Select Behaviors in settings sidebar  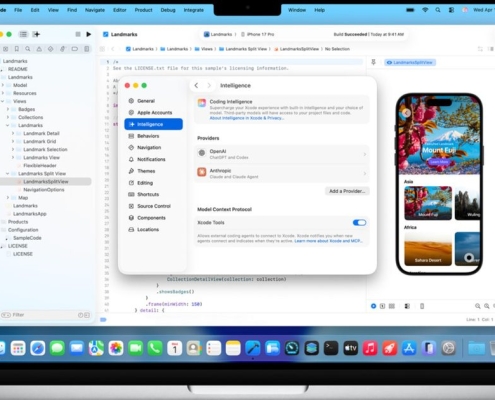[153, 136]
